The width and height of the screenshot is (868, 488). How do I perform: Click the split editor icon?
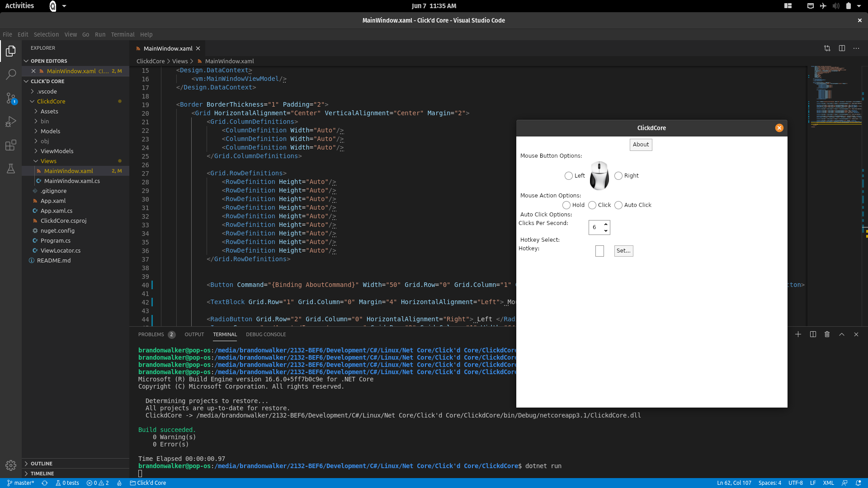pyautogui.click(x=842, y=48)
